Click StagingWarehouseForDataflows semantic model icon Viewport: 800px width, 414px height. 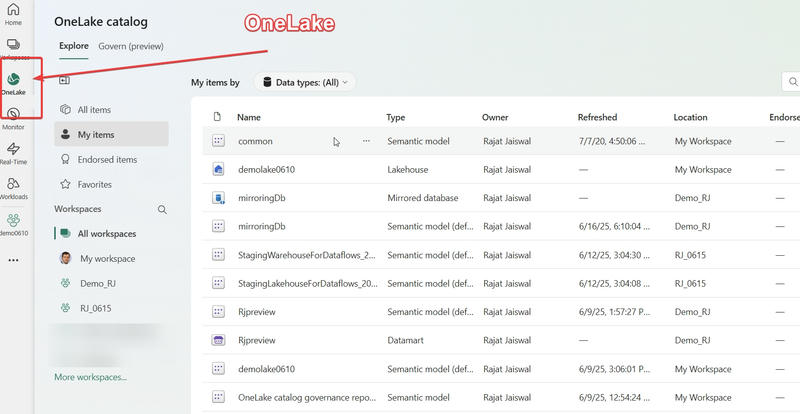coord(218,255)
